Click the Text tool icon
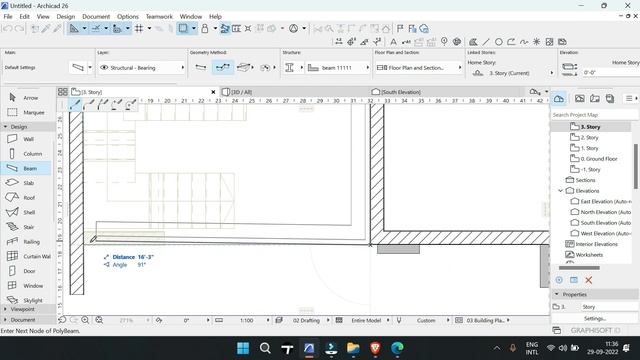 tap(393, 42)
